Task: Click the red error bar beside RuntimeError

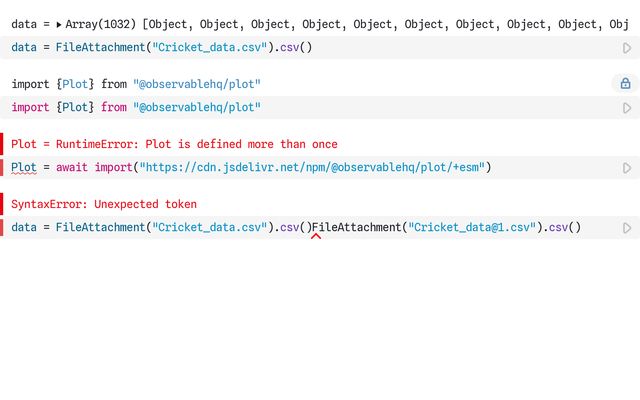Action: click(2, 144)
